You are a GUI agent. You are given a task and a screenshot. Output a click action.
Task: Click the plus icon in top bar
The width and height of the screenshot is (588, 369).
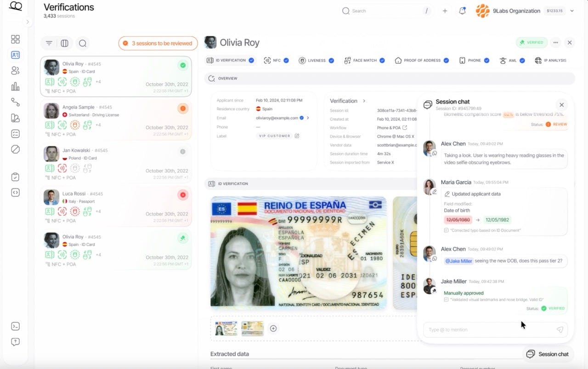point(445,11)
